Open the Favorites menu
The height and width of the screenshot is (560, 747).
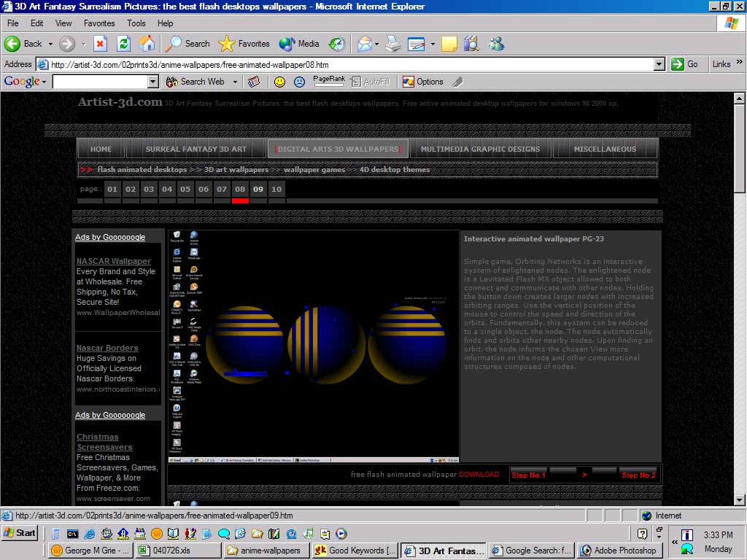(x=98, y=23)
